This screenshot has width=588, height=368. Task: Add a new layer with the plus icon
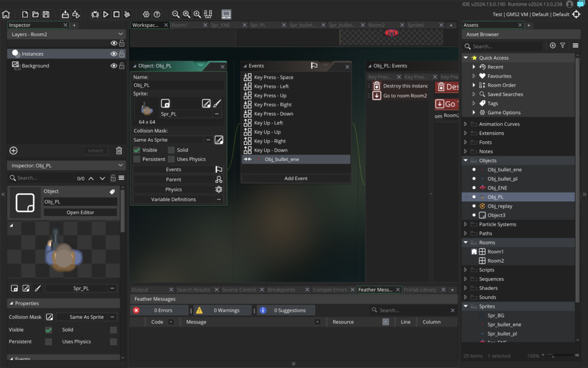pos(14,151)
